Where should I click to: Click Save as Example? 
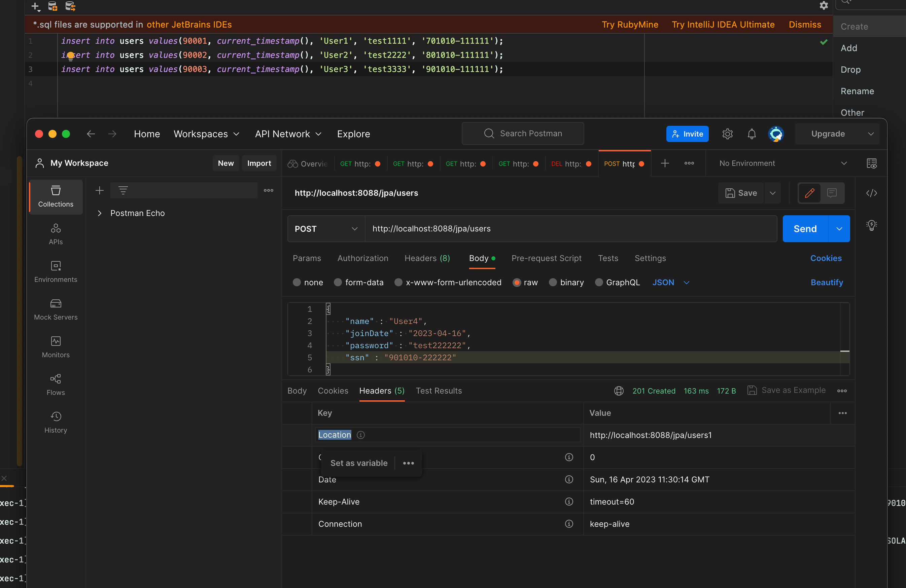click(x=787, y=391)
